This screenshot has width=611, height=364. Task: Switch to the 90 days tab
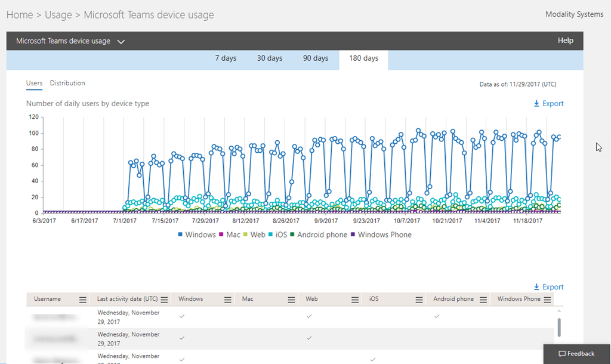[316, 58]
